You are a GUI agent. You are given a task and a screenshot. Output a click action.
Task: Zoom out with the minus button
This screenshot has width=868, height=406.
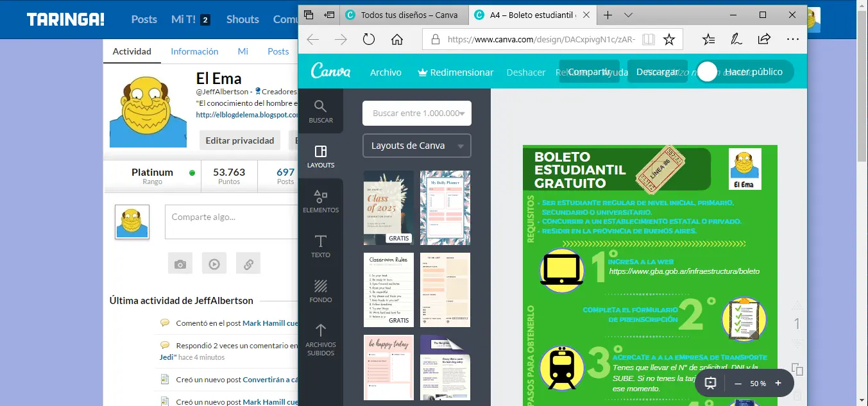738,384
